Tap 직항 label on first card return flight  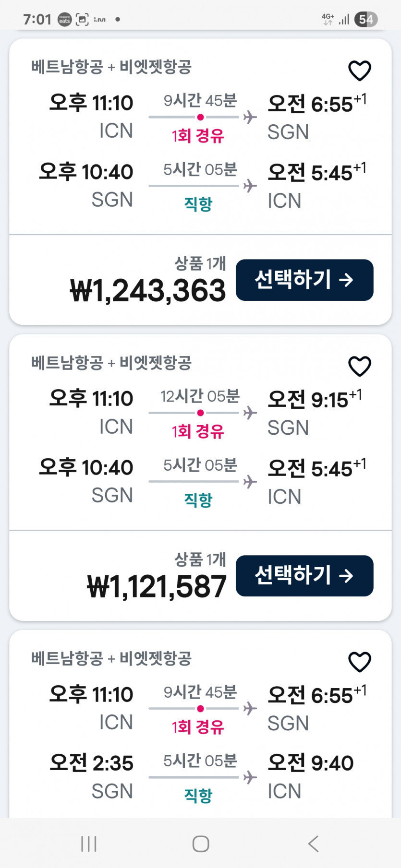198,204
